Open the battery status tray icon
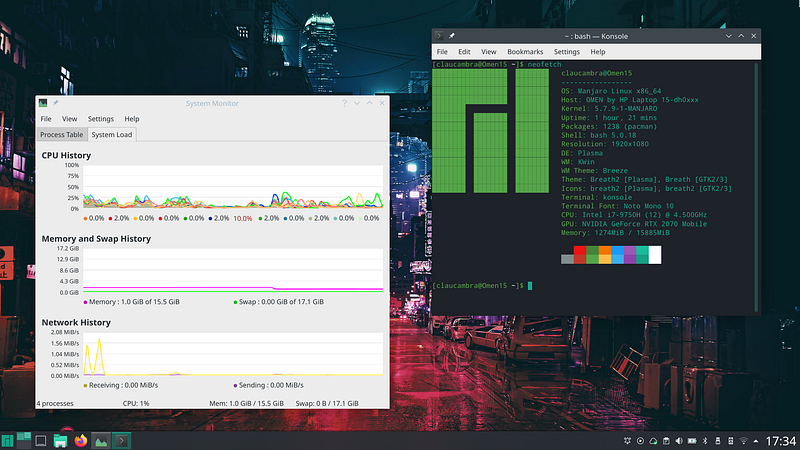The image size is (800, 450). click(x=692, y=441)
